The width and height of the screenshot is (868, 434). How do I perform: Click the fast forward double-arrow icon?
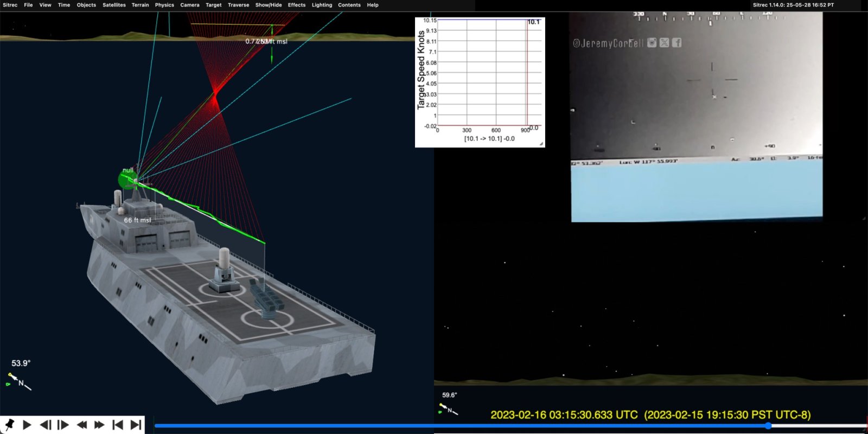coord(99,425)
